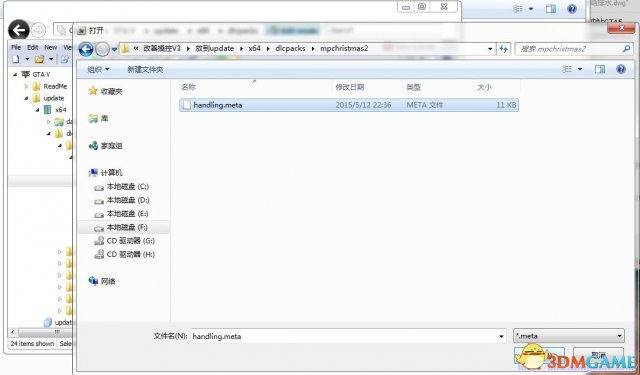Screen dimensions: 640x375
Task: Click open folder icon in background toolbar
Action: tap(40, 60)
